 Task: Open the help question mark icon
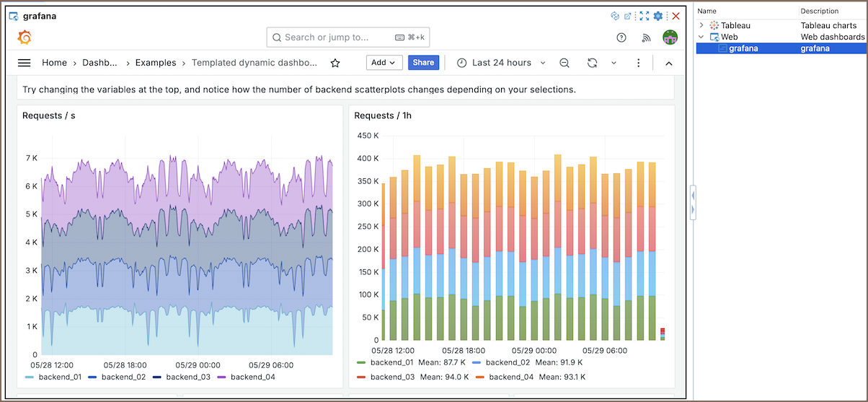coord(621,38)
